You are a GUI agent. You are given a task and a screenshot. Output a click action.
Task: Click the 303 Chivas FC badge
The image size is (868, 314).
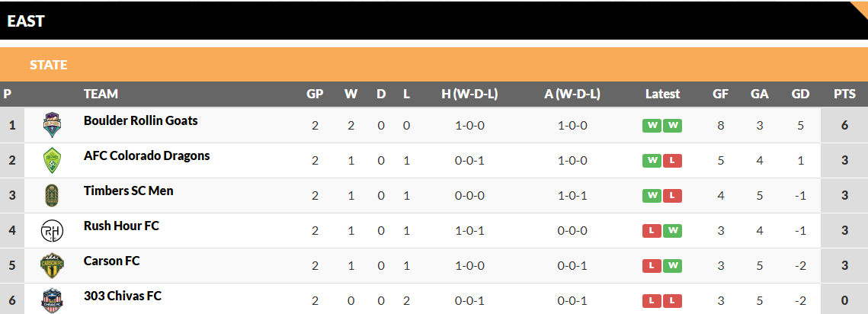point(52,300)
